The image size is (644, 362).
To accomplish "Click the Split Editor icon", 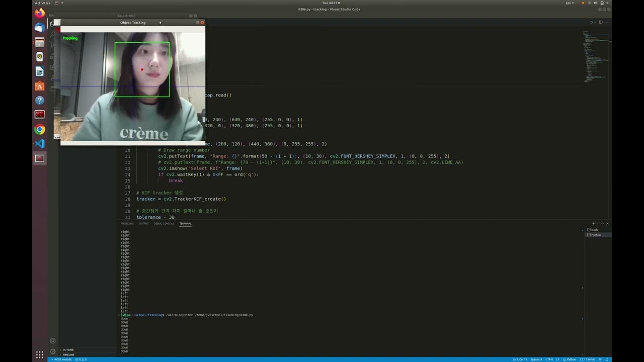I will (600, 22).
